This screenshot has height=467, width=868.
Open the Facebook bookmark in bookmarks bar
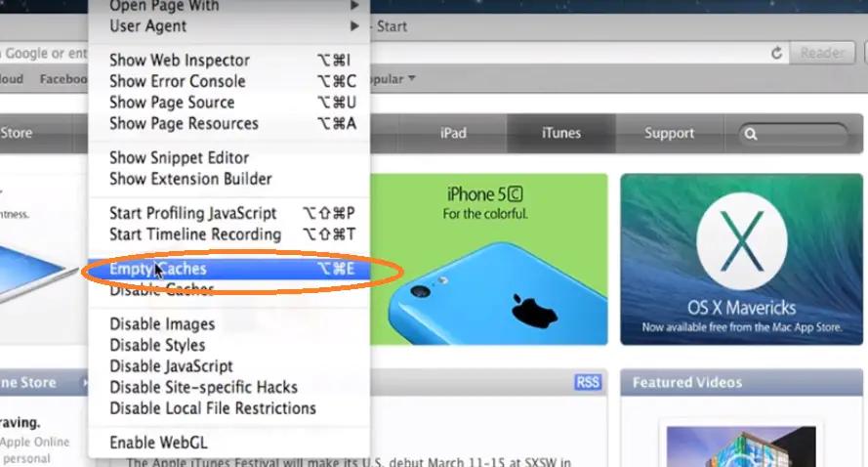click(x=63, y=79)
